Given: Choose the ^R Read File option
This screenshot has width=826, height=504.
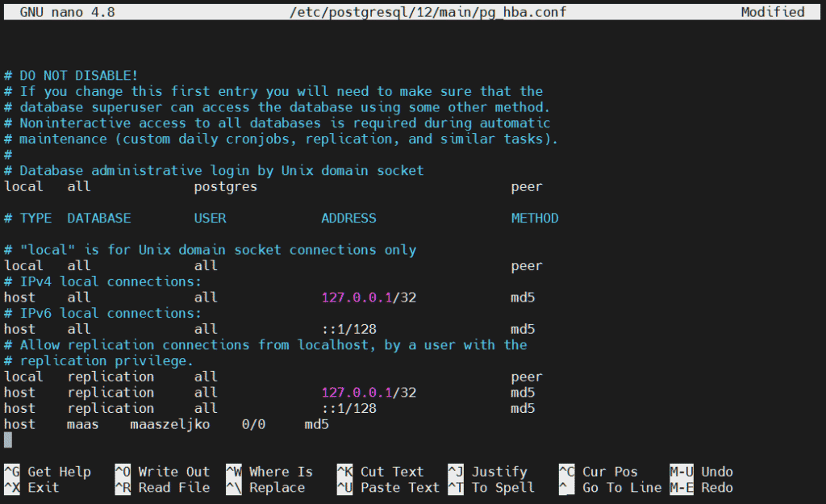Looking at the screenshot, I should click(161, 487).
